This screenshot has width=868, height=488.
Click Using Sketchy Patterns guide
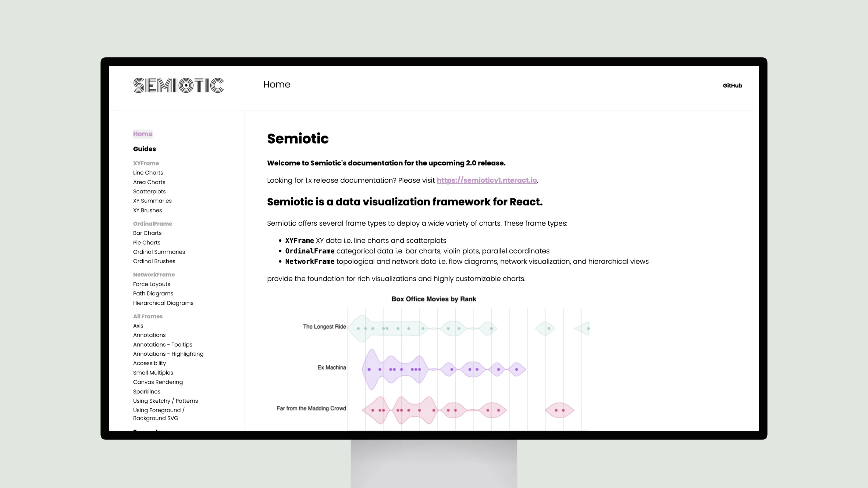pyautogui.click(x=165, y=401)
